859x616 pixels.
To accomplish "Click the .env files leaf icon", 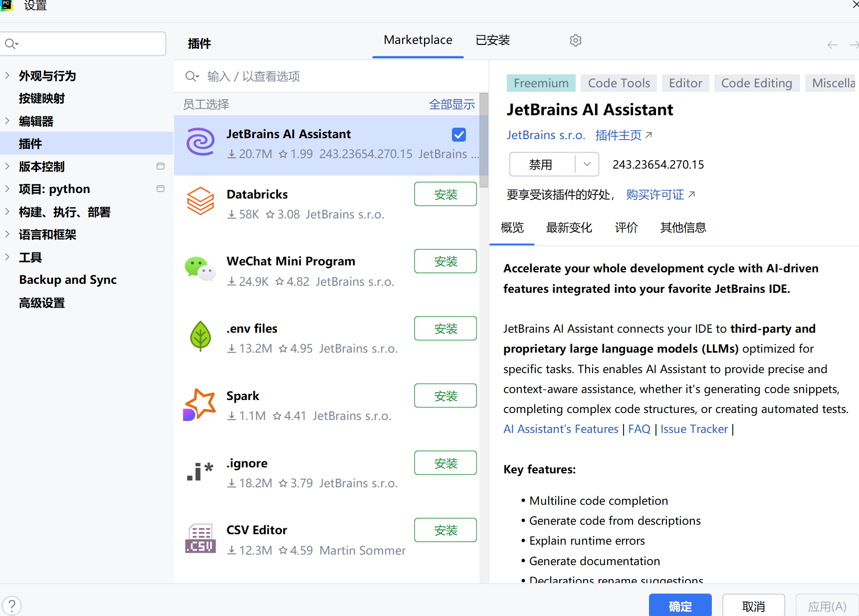I will tap(201, 336).
